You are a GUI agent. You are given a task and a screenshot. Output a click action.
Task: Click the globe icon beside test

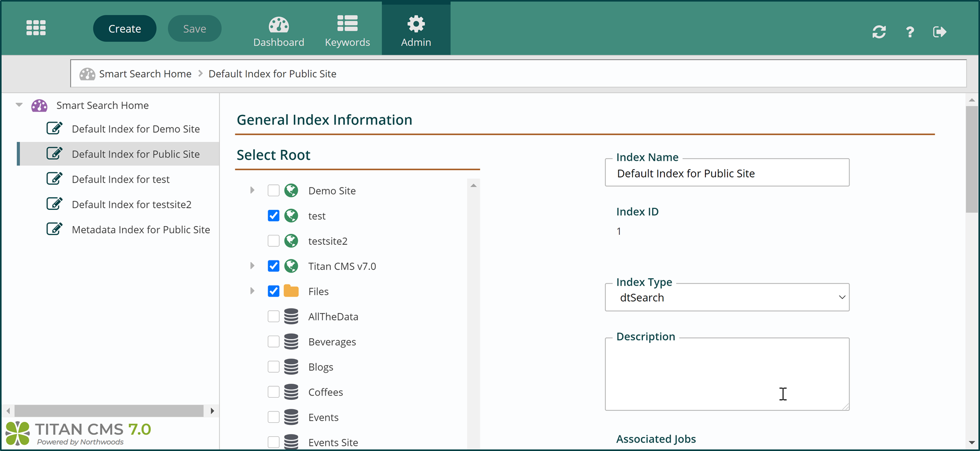tap(291, 216)
